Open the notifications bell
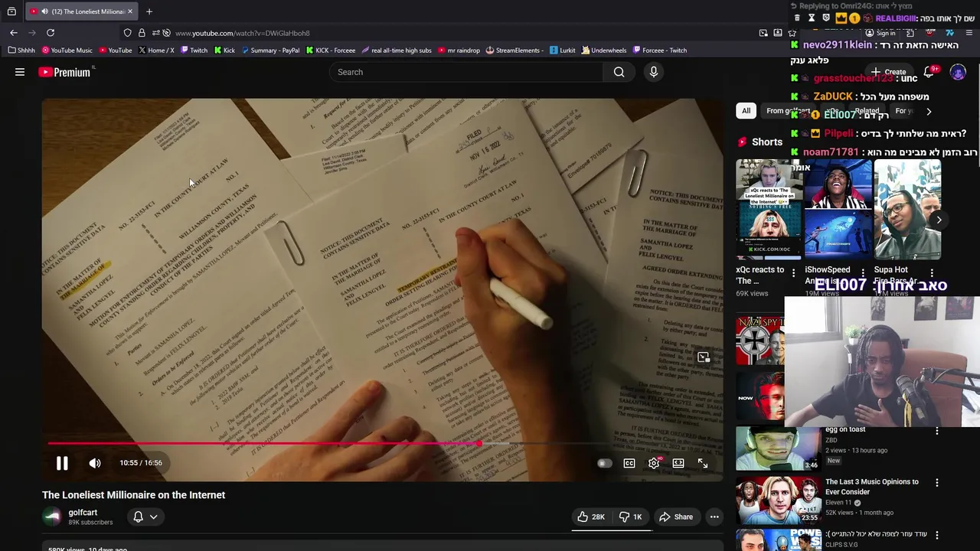This screenshot has width=980, height=551. [929, 72]
